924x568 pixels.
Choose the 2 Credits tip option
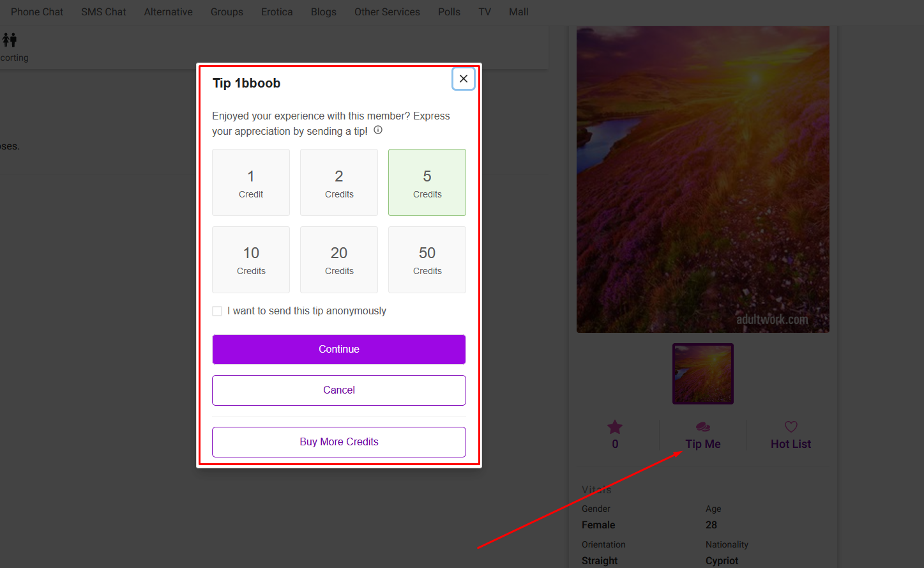339,183
